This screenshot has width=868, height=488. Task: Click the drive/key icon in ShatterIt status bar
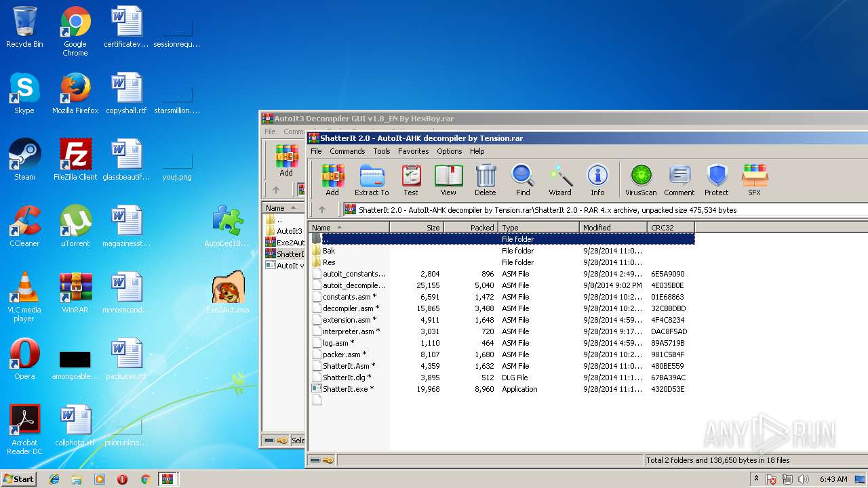point(322,460)
